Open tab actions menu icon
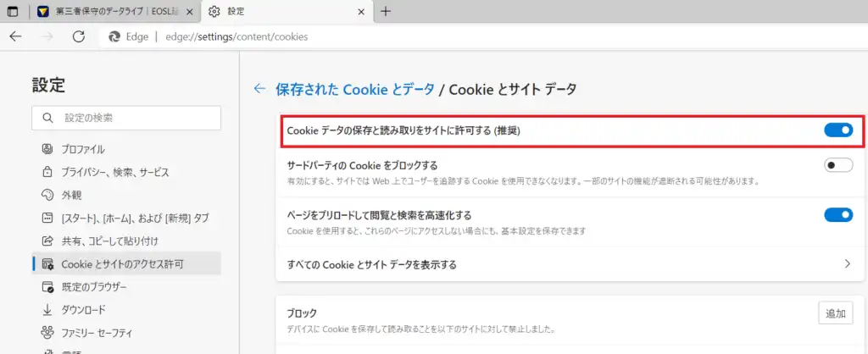This screenshot has height=354, width=868. 12,12
